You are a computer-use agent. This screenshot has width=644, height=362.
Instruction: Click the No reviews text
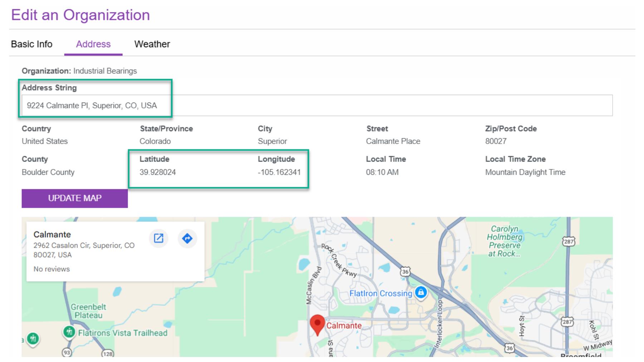[52, 269]
